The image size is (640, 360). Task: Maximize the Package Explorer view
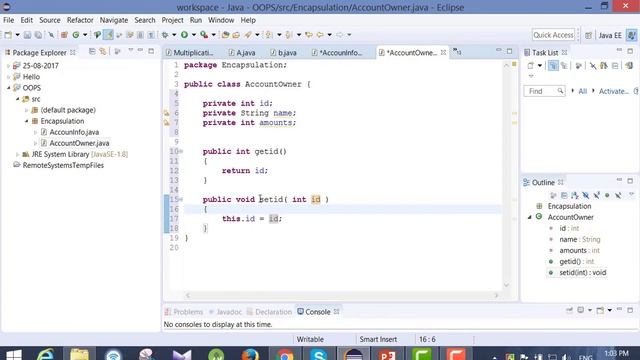tap(151, 51)
